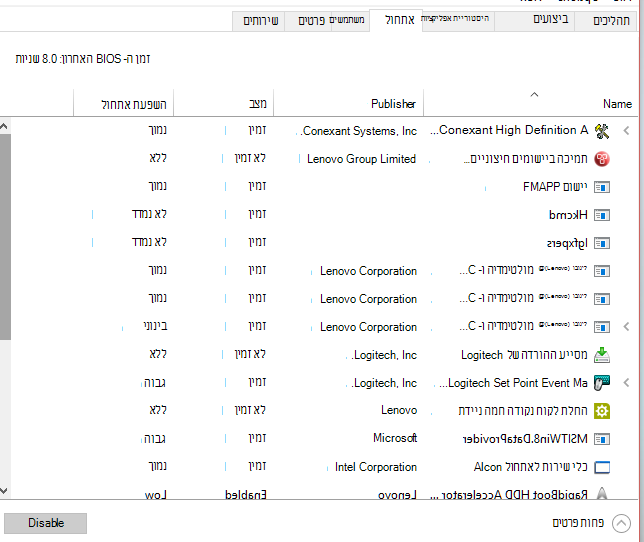
Task: Click the mirrored Enabled status of RapidBoot row
Action: coord(246,494)
